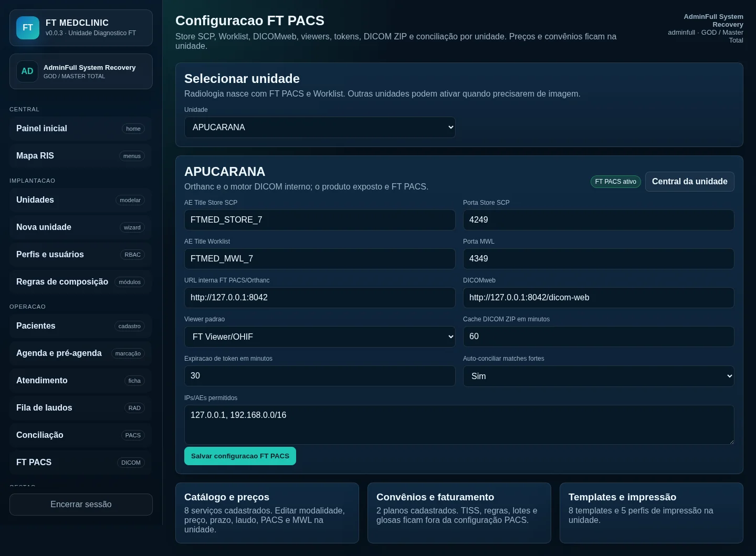The image size is (756, 556).
Task: Click Cache DICOM ZIP minutes field
Action: pos(598,337)
